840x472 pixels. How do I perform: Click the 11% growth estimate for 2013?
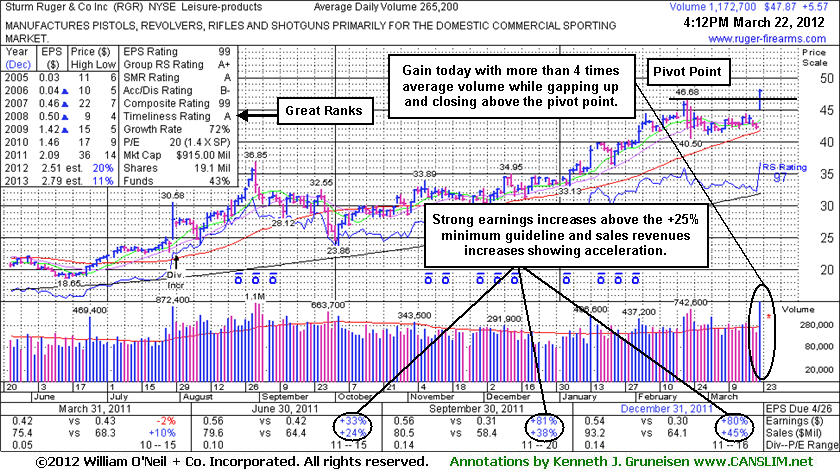(103, 181)
